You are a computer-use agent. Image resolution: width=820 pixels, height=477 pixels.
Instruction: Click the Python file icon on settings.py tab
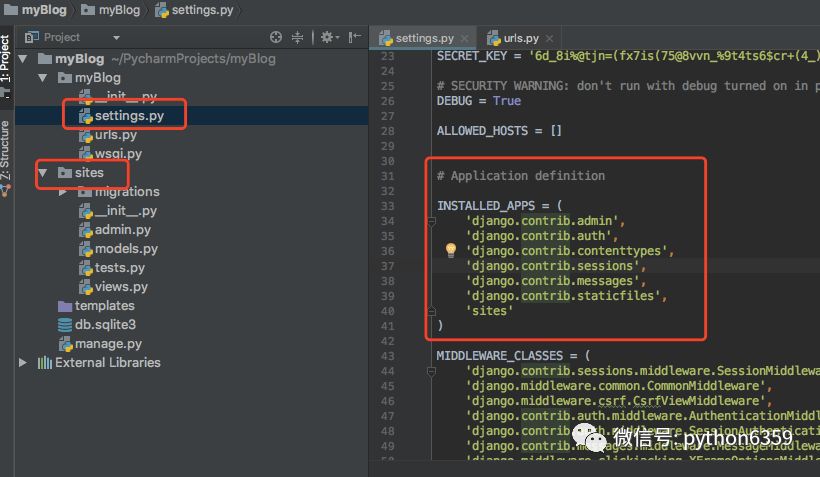(386, 38)
